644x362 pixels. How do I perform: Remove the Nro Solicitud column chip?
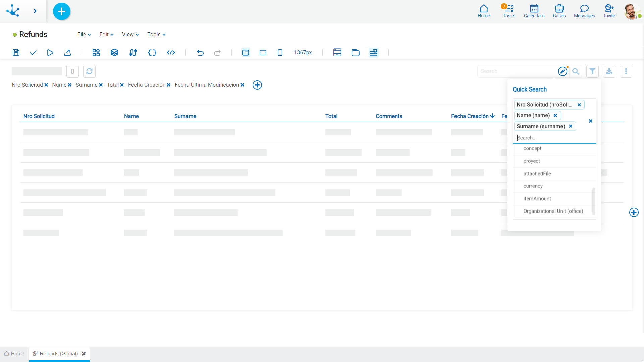[46, 85]
